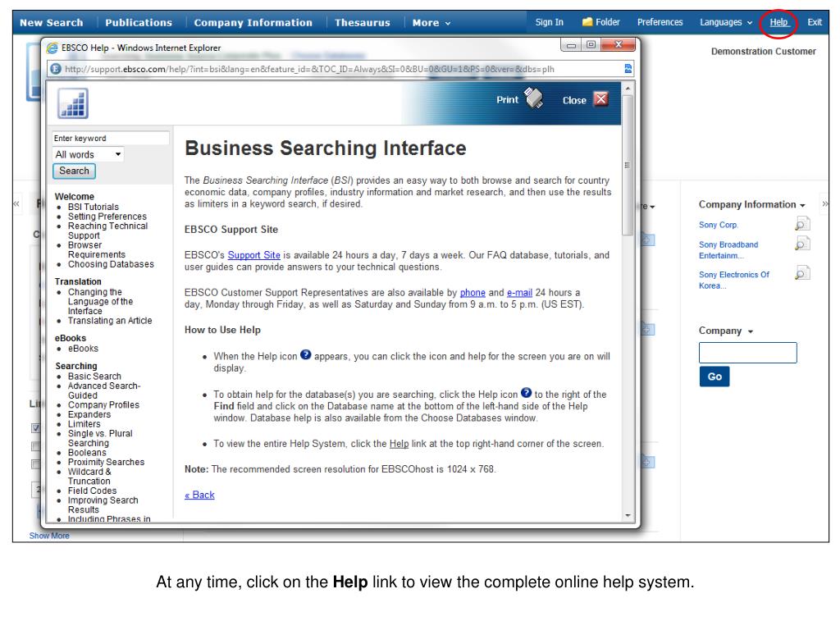
Task: Open Limiters help topic
Action: tap(84, 424)
